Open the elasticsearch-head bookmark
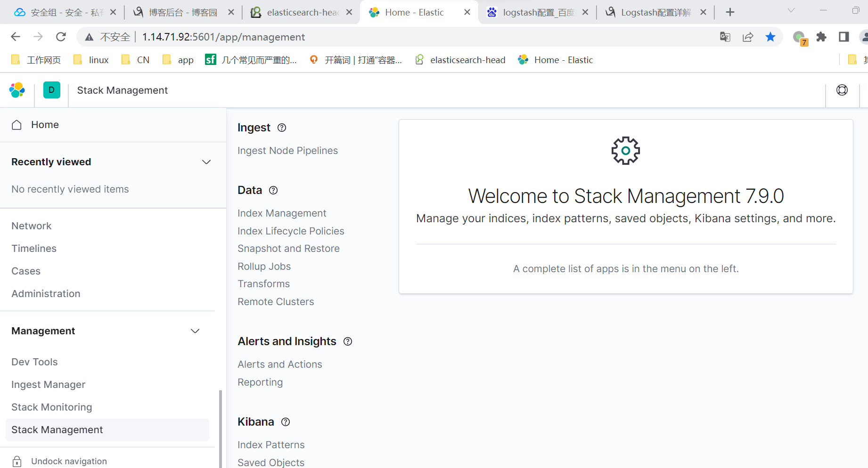The height and width of the screenshot is (468, 868). [x=460, y=60]
